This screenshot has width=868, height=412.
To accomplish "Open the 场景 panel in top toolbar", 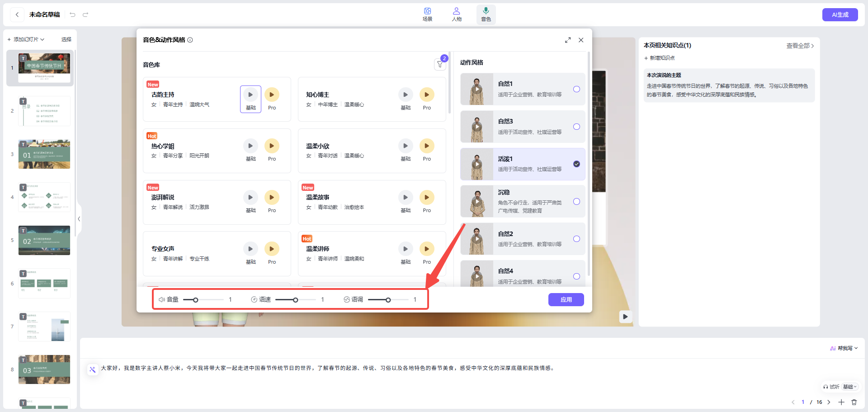I will pyautogui.click(x=427, y=14).
